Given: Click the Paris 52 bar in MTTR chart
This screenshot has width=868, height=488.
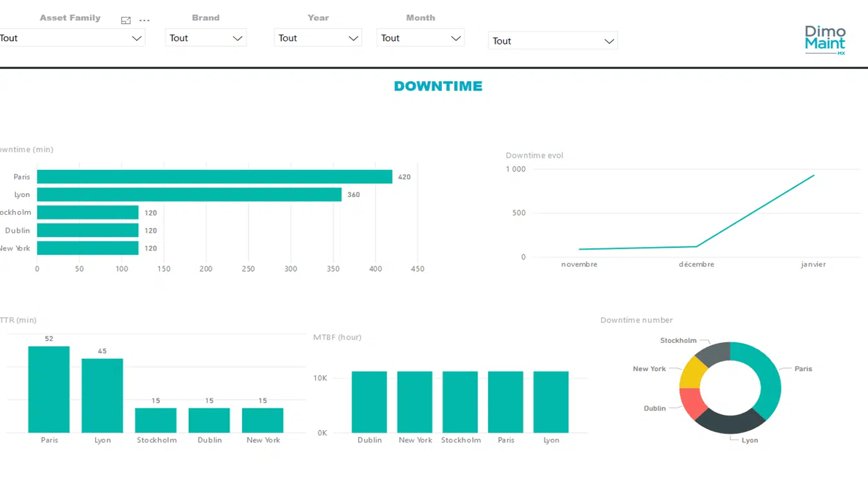Looking at the screenshot, I should click(x=49, y=389).
